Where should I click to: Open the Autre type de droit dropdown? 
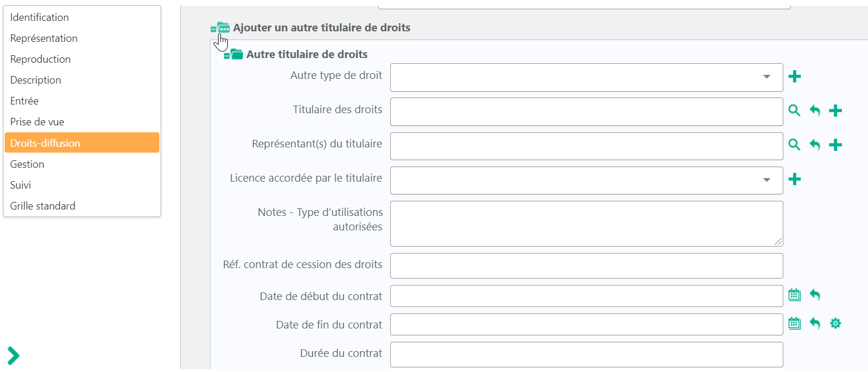(587, 77)
